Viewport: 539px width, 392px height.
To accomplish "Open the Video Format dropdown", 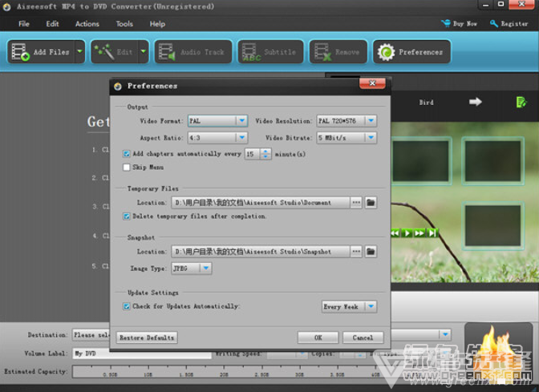I will (217, 121).
